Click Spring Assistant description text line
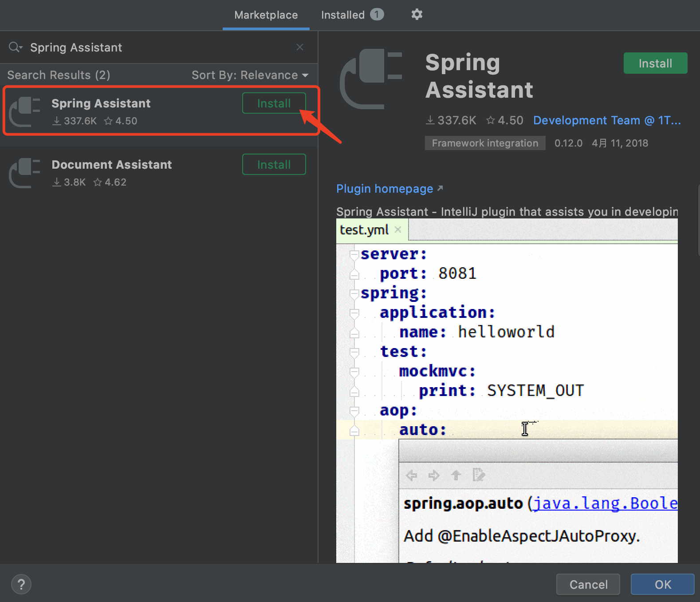Viewport: 700px width, 602px height. click(x=507, y=212)
